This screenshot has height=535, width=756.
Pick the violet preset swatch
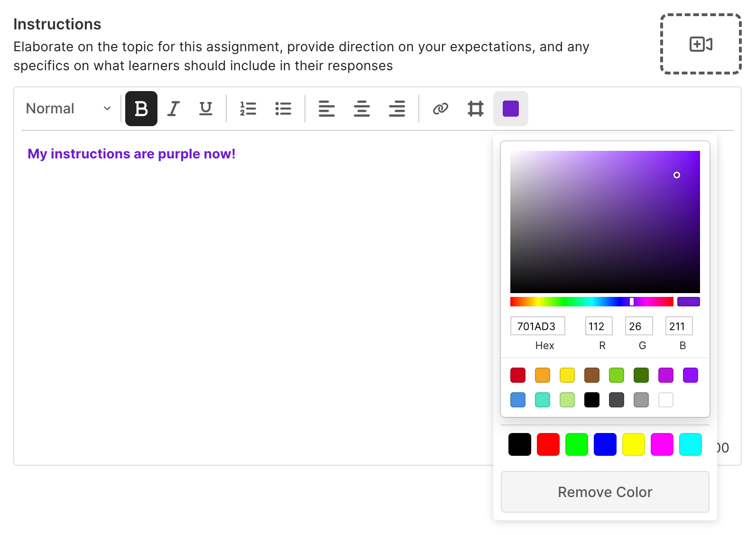(691, 375)
